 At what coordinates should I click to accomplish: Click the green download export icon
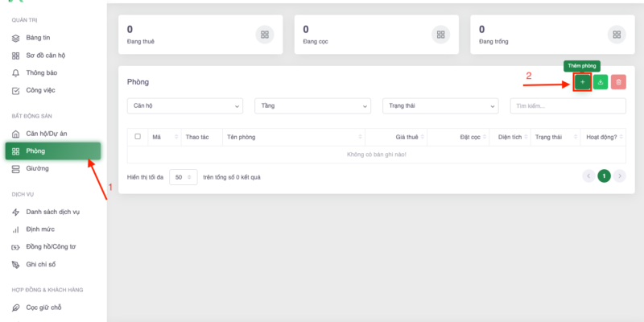coord(601,82)
